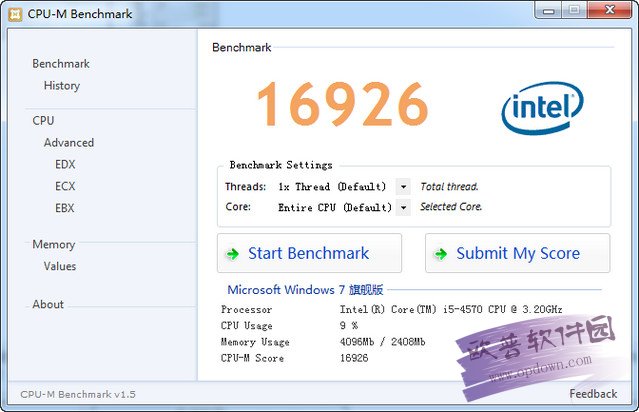Open the Threads dropdown arrow
This screenshot has width=639, height=412.
coord(403,187)
